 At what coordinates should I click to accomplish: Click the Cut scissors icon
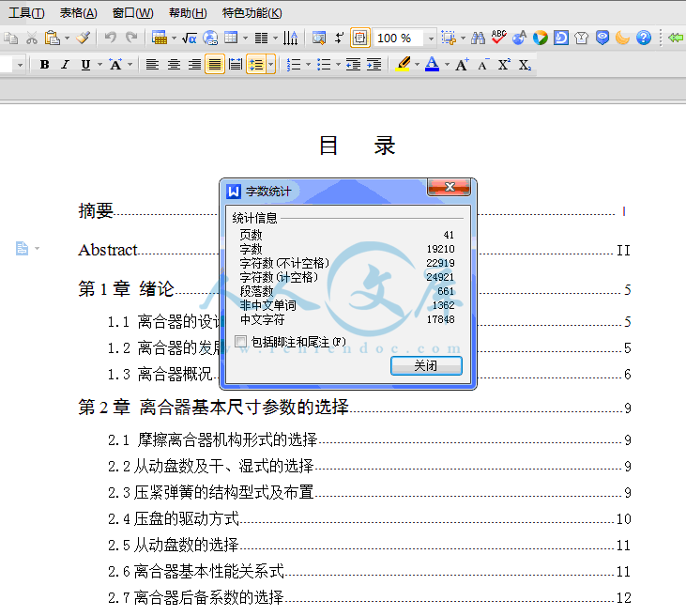click(32, 38)
